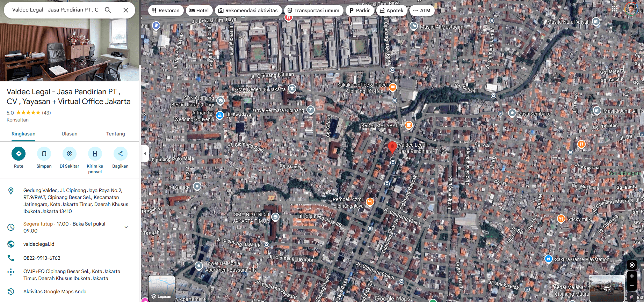Open the Google apps grid
Screen dimensions: 644x302
point(615,9)
